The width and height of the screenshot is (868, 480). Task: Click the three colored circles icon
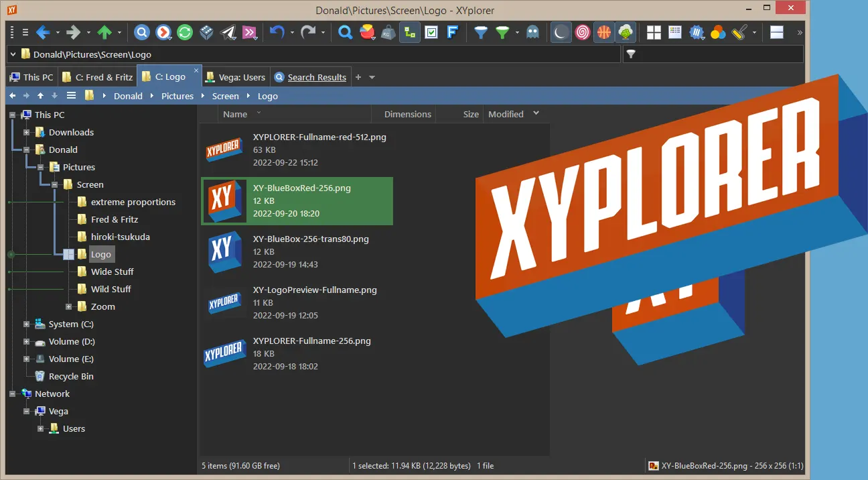tap(718, 32)
